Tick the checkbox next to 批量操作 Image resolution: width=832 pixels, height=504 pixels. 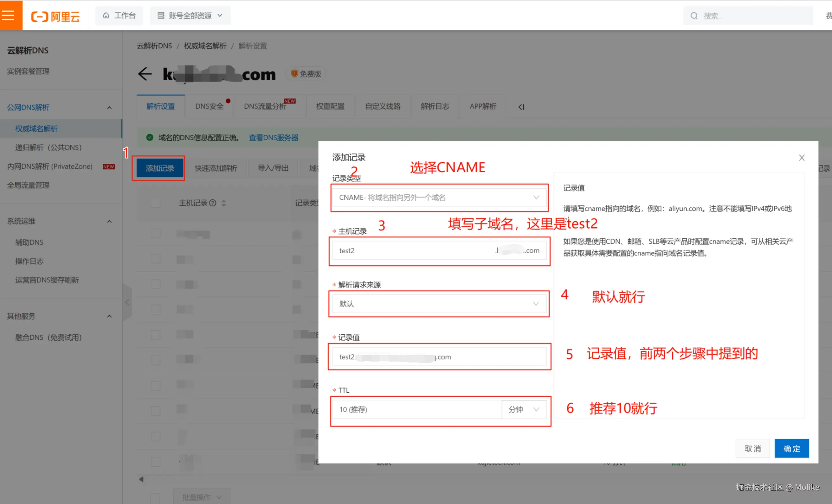click(x=155, y=497)
